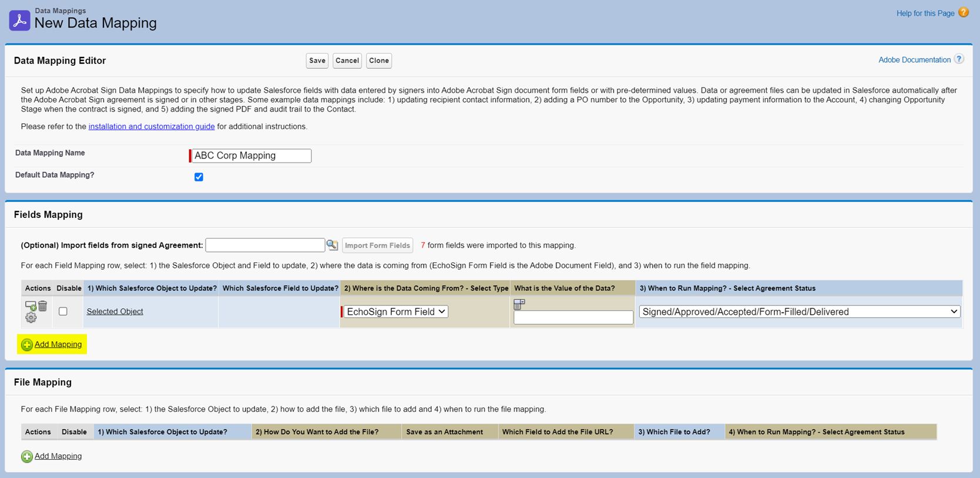Click the File Mapping section heading
Viewport: 980px width, 478px height.
43,382
